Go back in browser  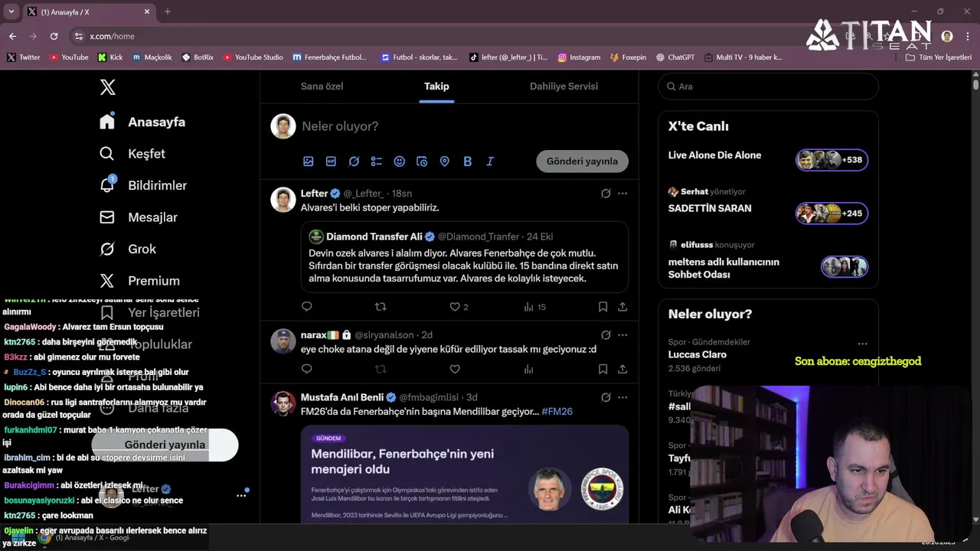pos(12,36)
